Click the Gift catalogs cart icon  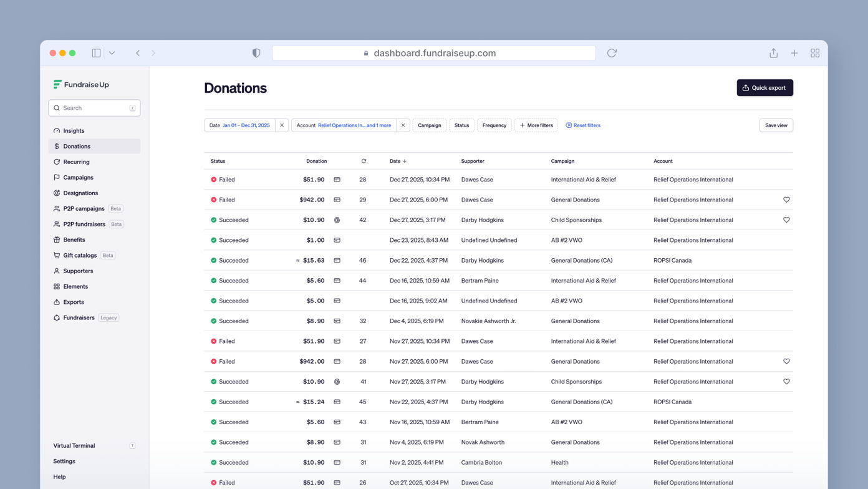click(x=57, y=256)
